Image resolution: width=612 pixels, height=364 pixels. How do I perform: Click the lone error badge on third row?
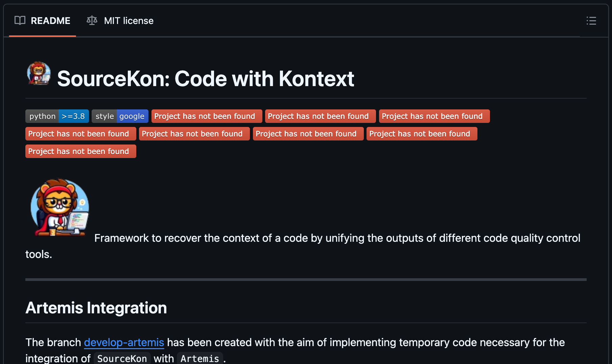pyautogui.click(x=81, y=151)
